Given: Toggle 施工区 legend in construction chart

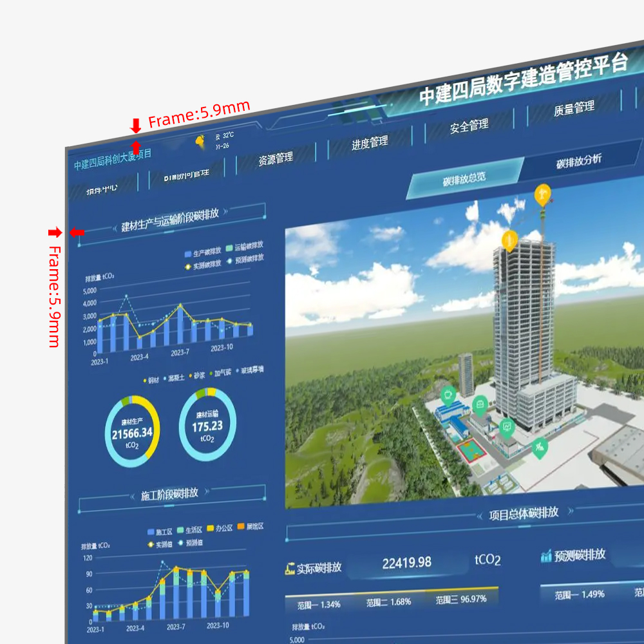Looking at the screenshot, I should click(x=159, y=532).
